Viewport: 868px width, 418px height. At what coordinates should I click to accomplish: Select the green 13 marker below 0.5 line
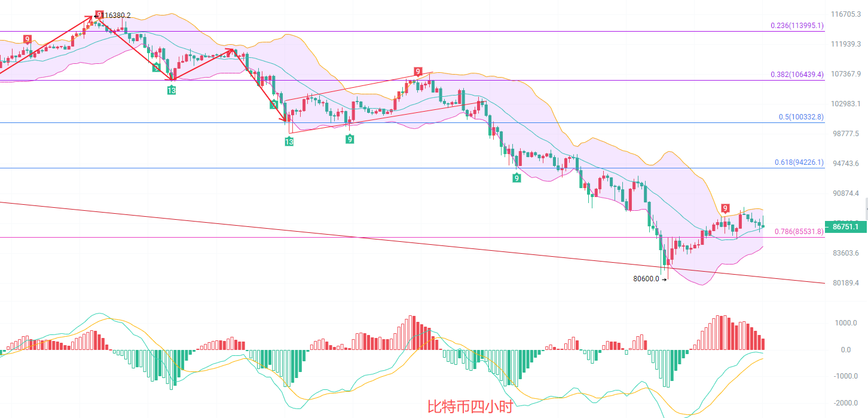coord(289,142)
